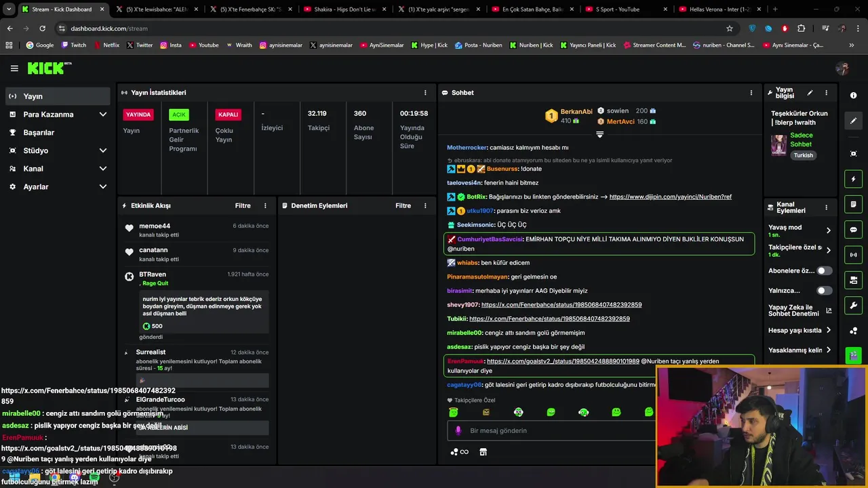Click the info icon in right sidebar
Screen dimensions: 868x488
click(853, 96)
